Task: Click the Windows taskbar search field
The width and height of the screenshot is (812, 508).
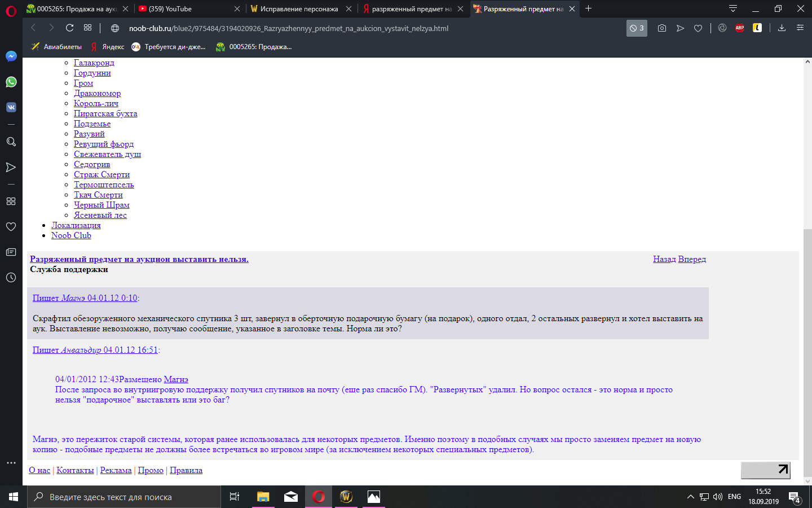Action: click(x=124, y=497)
